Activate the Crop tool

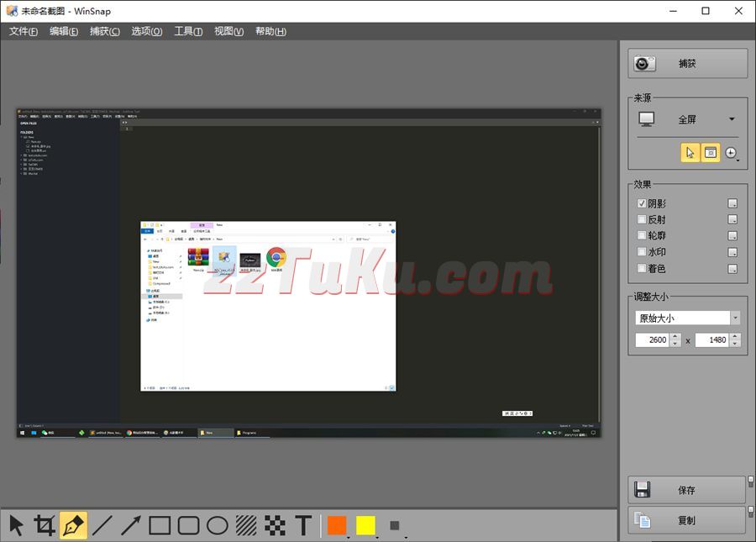tap(45, 526)
